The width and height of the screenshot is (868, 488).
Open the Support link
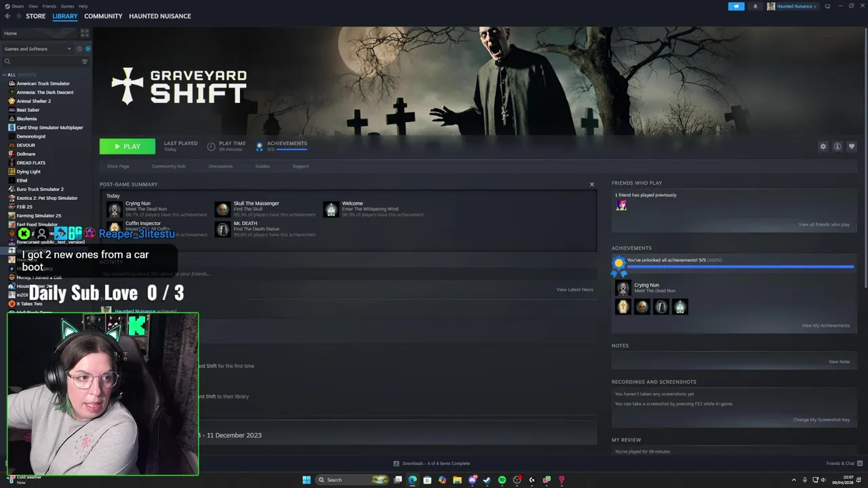point(300,166)
